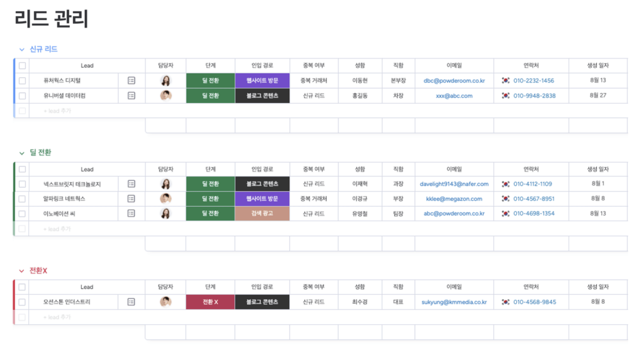
Task: Select all leads in 딜 전환 header checkbox
Action: tap(22, 169)
